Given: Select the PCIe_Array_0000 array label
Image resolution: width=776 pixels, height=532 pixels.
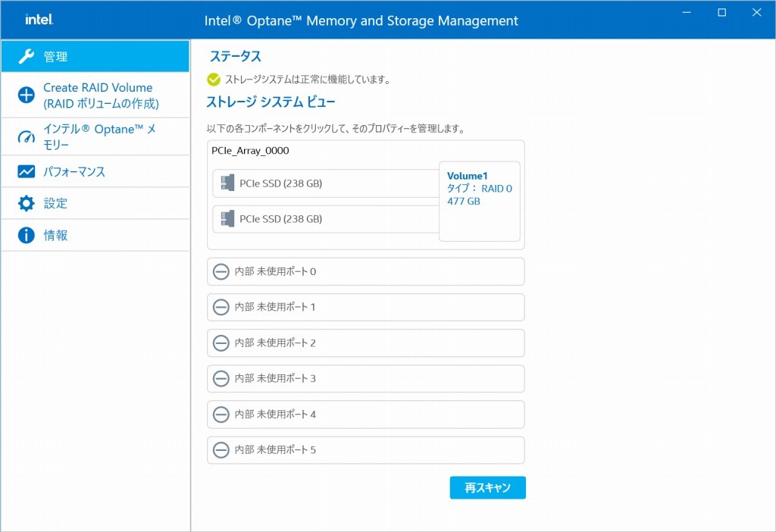Looking at the screenshot, I should (250, 151).
